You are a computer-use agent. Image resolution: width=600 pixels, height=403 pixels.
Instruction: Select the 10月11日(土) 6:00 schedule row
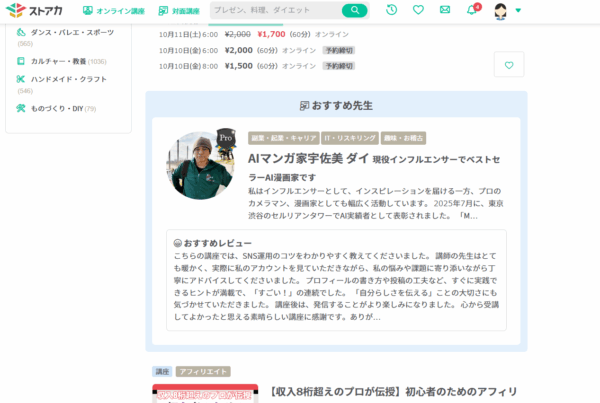point(254,34)
